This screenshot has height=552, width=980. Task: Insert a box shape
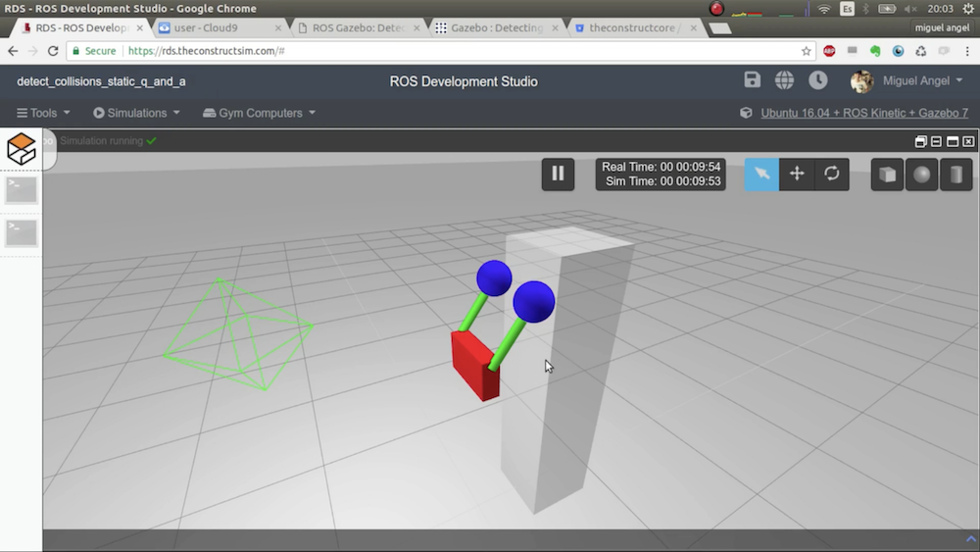(887, 175)
